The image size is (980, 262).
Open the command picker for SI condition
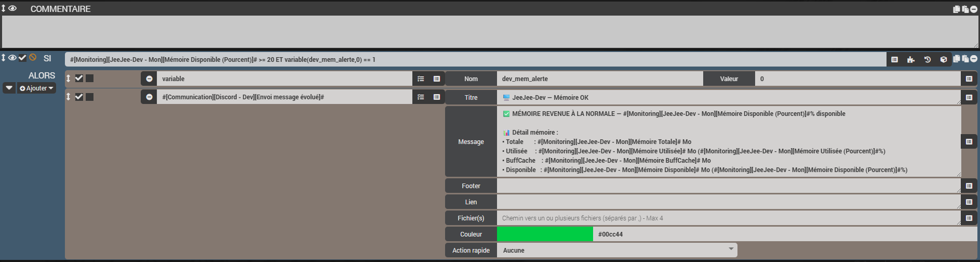pos(894,59)
